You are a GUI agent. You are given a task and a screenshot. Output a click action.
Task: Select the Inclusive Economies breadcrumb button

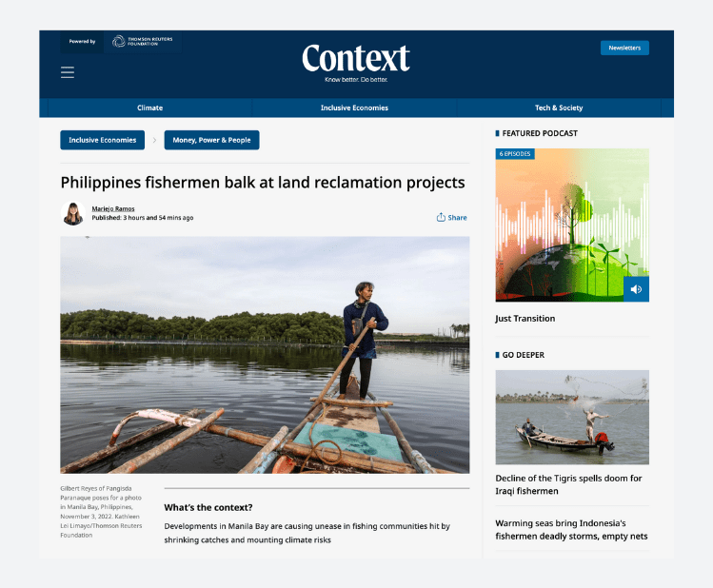click(102, 140)
